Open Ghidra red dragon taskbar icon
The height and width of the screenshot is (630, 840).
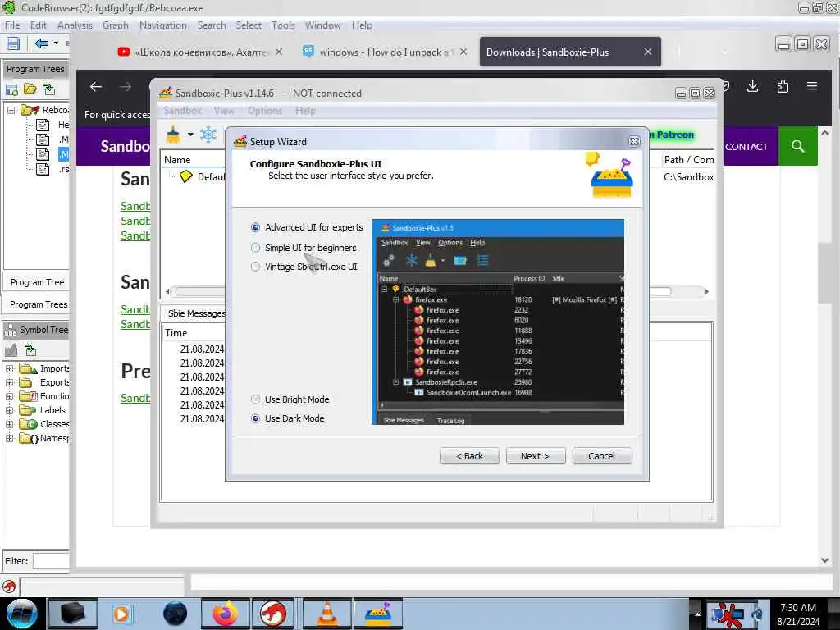(x=272, y=614)
